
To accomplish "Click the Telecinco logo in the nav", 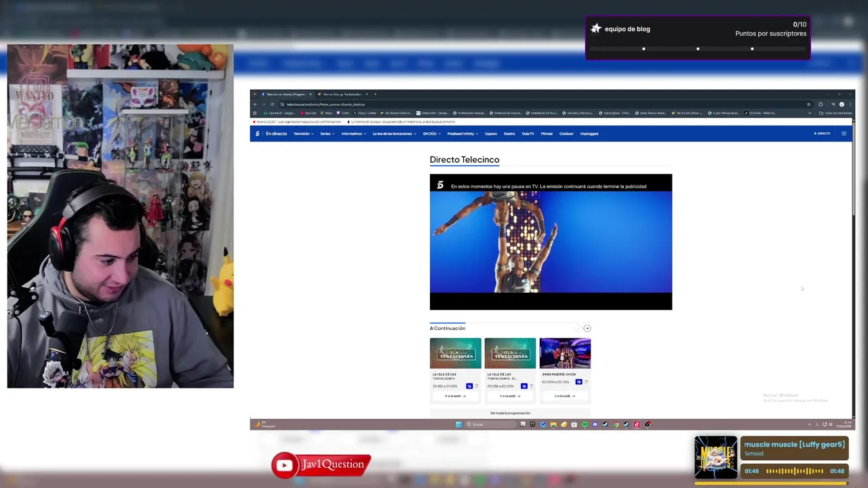I will [x=258, y=134].
